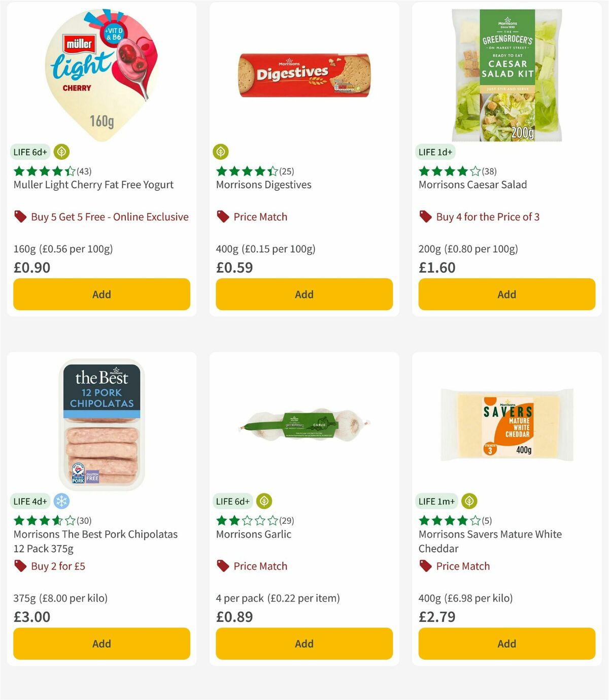The width and height of the screenshot is (609, 700).
Task: Click the leaf badge next to LIFE 6d+ on Muller yogurt
Action: click(x=60, y=151)
